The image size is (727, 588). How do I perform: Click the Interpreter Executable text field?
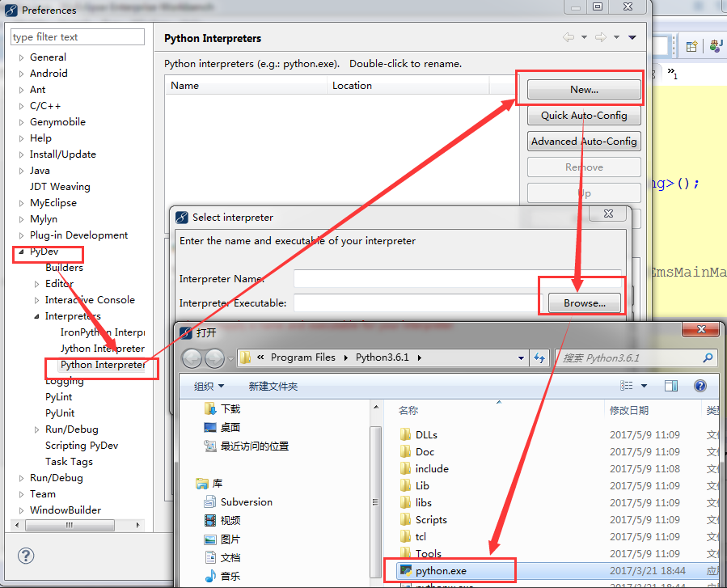[417, 303]
